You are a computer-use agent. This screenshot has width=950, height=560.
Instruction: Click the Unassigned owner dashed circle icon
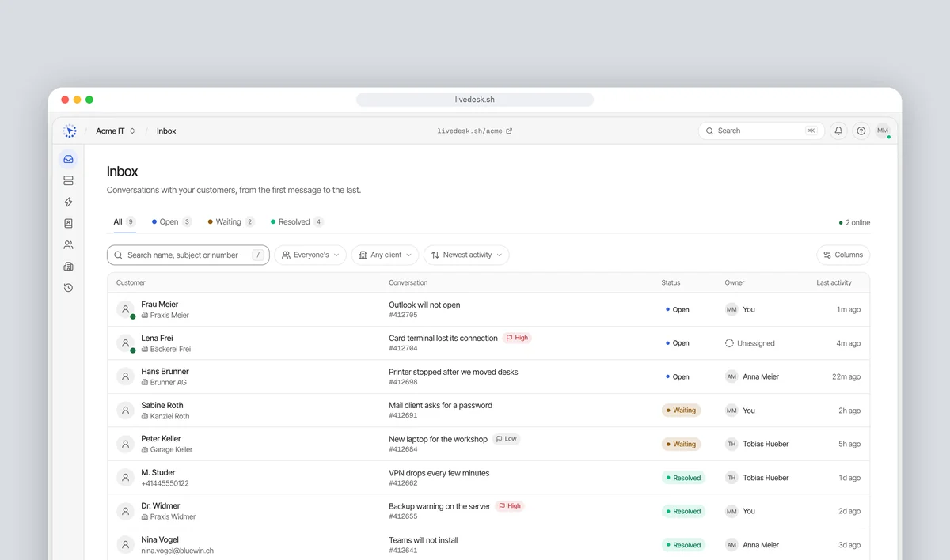pyautogui.click(x=730, y=343)
